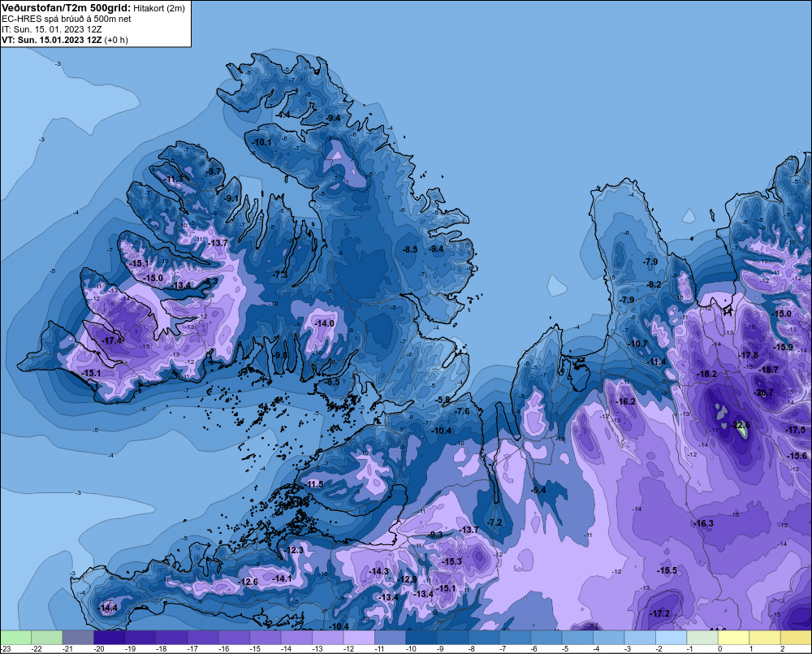The image size is (812, 654).
Task: Click the -14.0 temperature label
Action: pyautogui.click(x=325, y=323)
